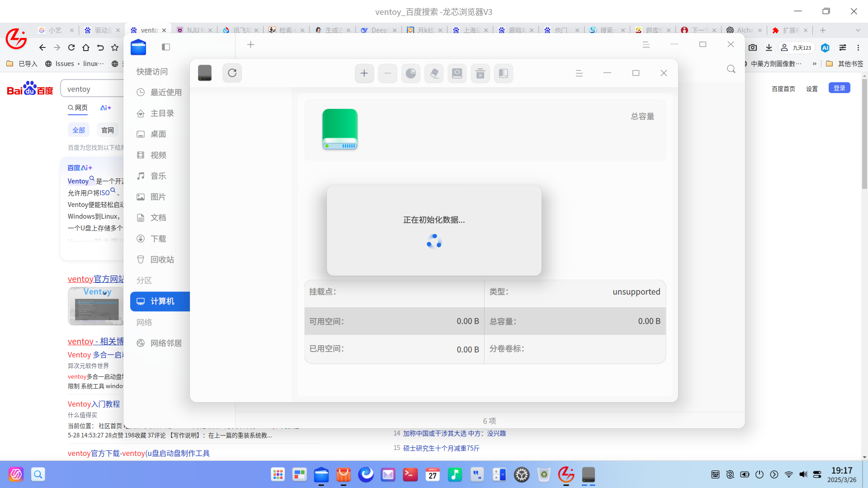This screenshot has width=868, height=488.
Task: Click the pie-chart partition toolbar icon
Action: point(410,73)
